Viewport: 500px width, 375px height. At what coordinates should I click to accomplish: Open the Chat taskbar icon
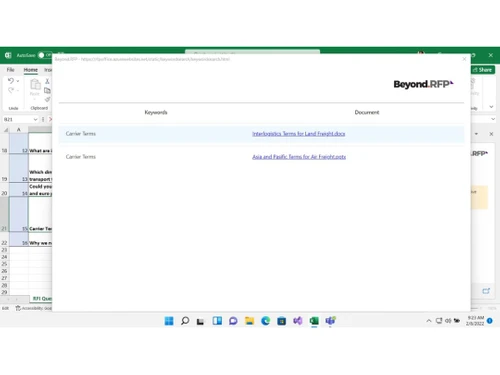point(233,321)
